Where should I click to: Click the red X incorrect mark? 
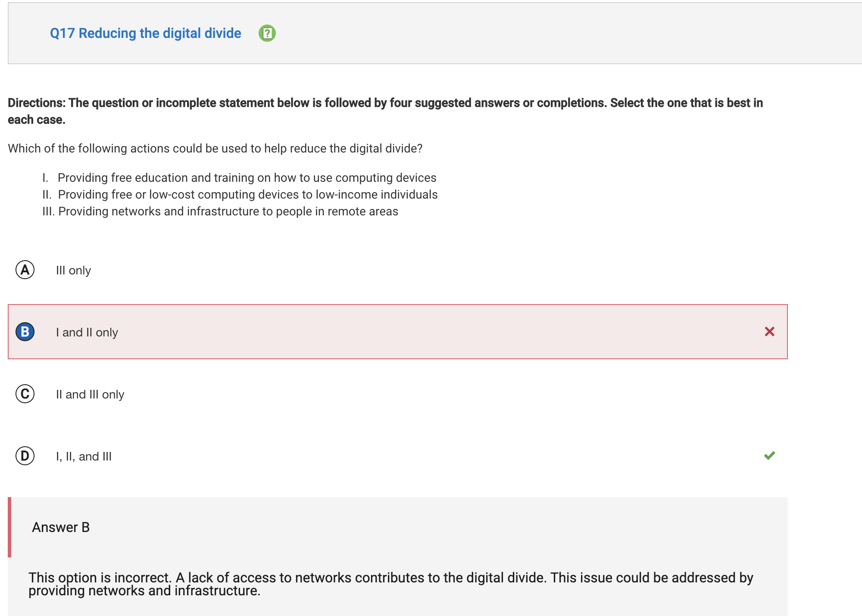pos(769,331)
